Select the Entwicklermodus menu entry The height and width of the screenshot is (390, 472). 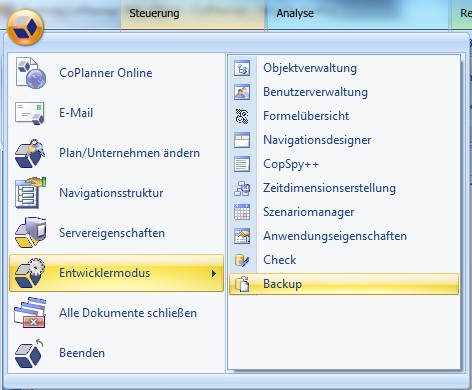coord(116,273)
